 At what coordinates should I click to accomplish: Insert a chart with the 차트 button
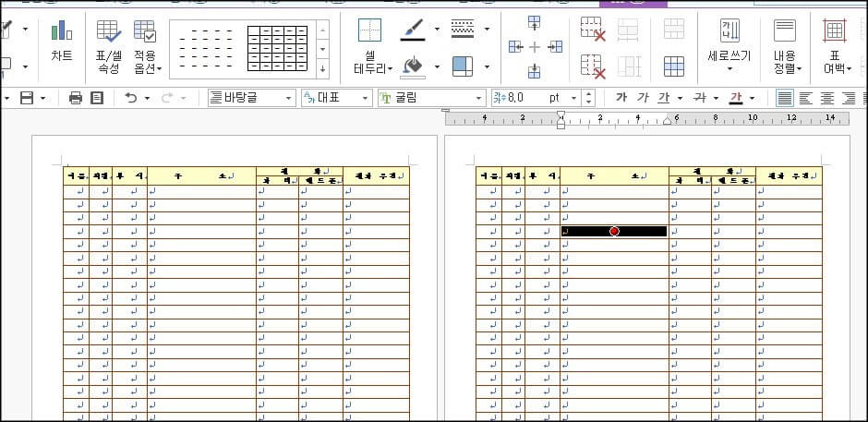[62, 41]
